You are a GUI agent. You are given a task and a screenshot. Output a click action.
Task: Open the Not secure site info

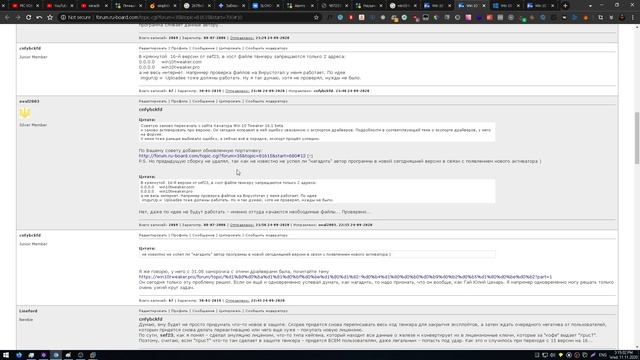click(76, 18)
